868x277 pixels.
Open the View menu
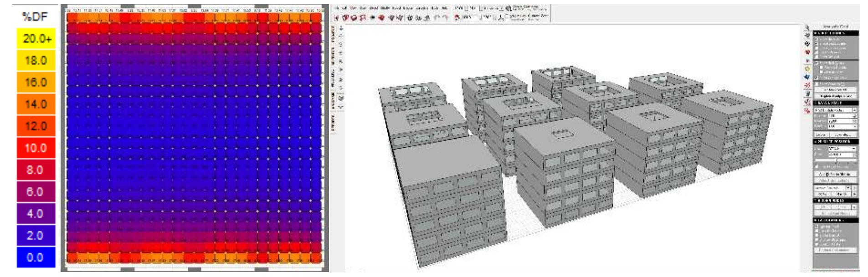353,8
